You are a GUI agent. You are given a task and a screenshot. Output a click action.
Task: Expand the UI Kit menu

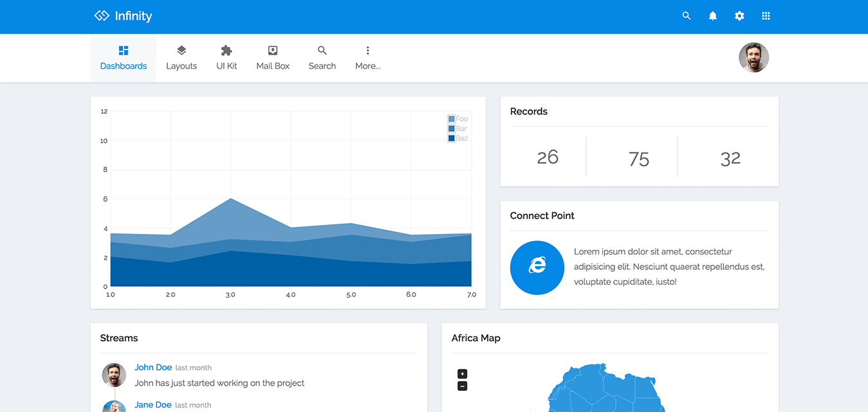point(226,58)
